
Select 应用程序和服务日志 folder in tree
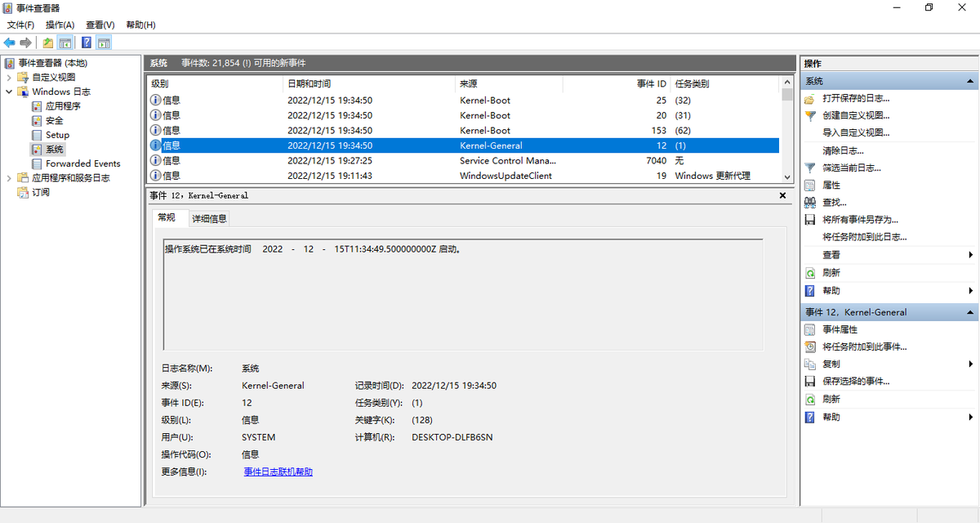coord(70,177)
